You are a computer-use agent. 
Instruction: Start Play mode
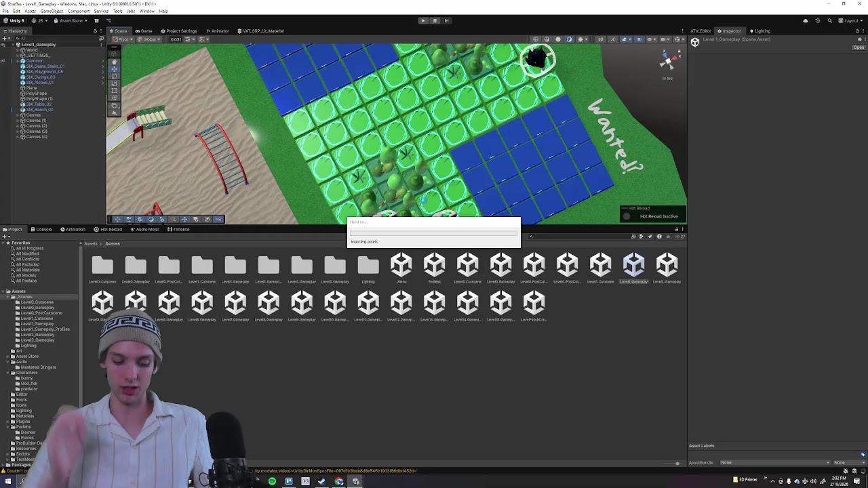pyautogui.click(x=423, y=20)
